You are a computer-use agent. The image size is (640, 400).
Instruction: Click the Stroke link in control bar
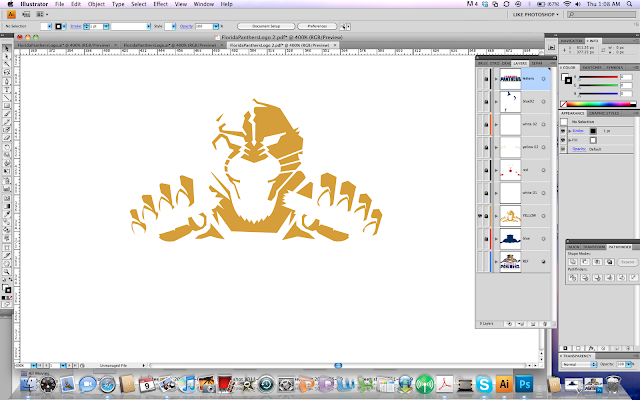[x=76, y=26]
